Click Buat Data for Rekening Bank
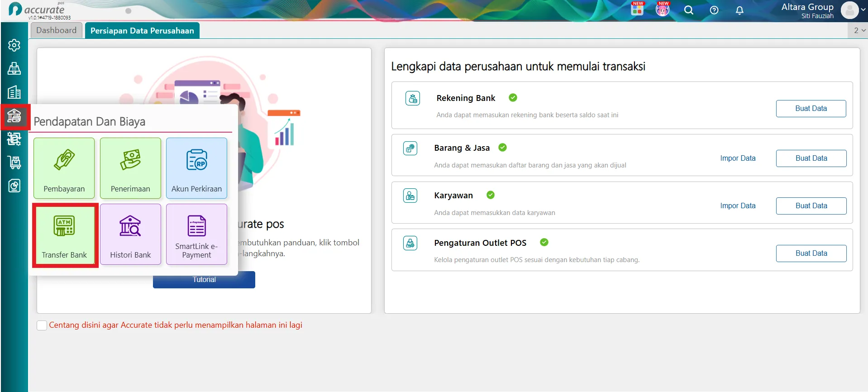 coord(811,109)
